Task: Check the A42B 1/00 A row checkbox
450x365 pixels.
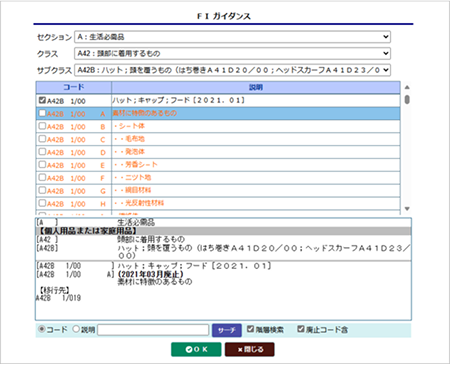Action: (42, 113)
